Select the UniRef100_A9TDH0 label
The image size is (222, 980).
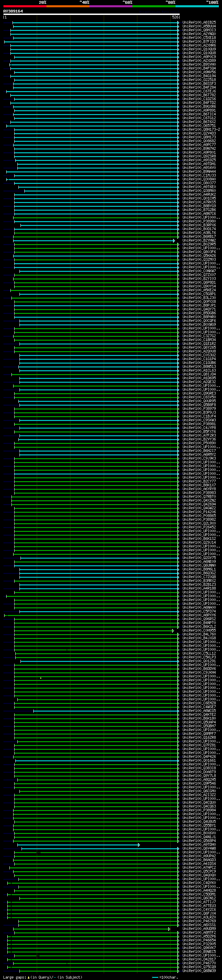tap(199, 845)
